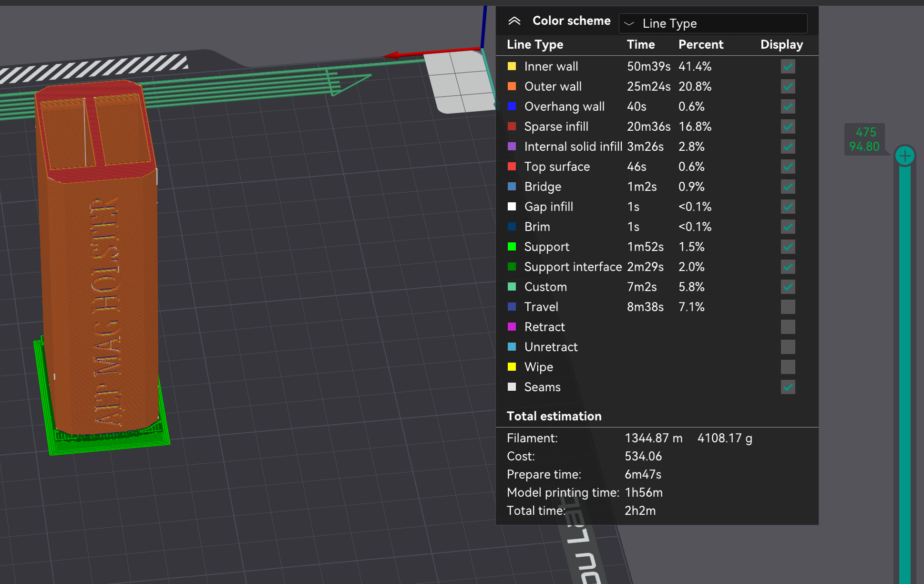Click the Custom line type row
924x584 pixels.
545,287
